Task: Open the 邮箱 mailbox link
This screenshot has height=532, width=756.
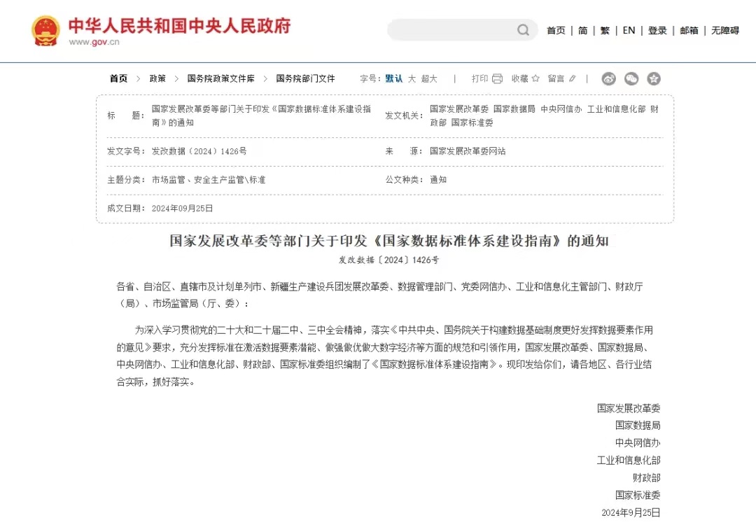Action: click(689, 30)
